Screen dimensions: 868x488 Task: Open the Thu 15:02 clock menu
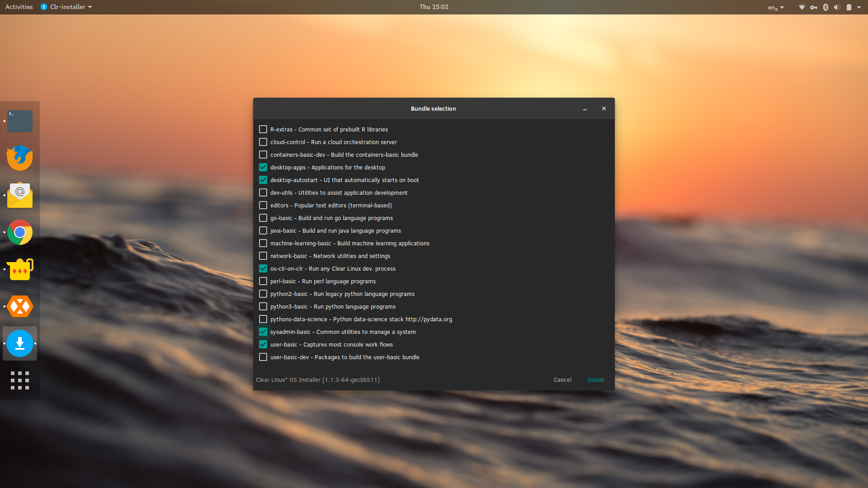tap(434, 7)
